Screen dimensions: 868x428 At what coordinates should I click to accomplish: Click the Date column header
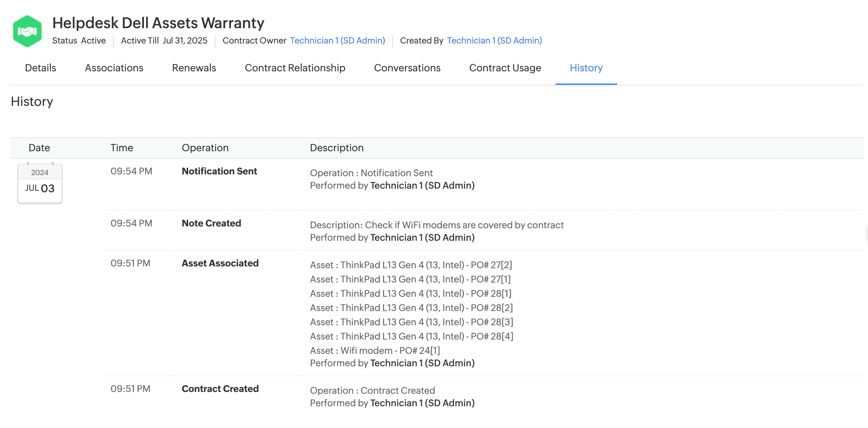(39, 148)
